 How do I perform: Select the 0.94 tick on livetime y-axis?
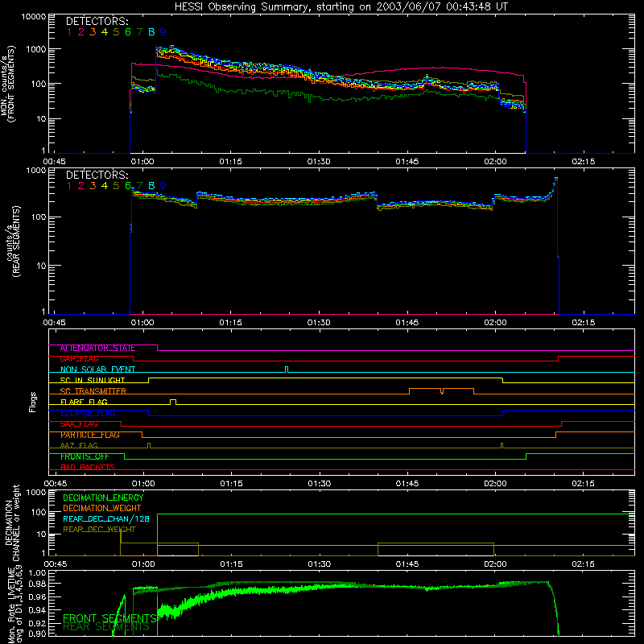(38, 609)
